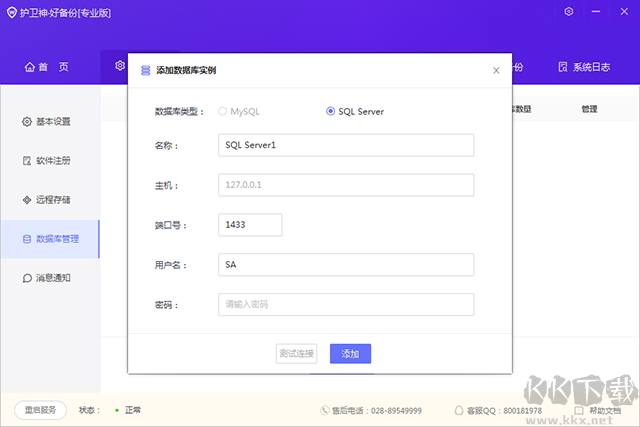Click the gear icon on active top tab

coord(120,65)
